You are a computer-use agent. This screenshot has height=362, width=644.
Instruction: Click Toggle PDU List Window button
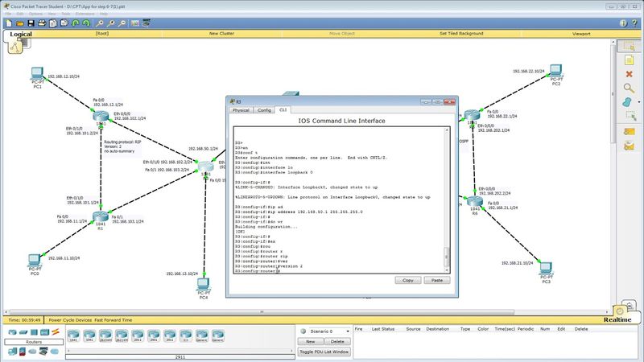[x=324, y=352]
